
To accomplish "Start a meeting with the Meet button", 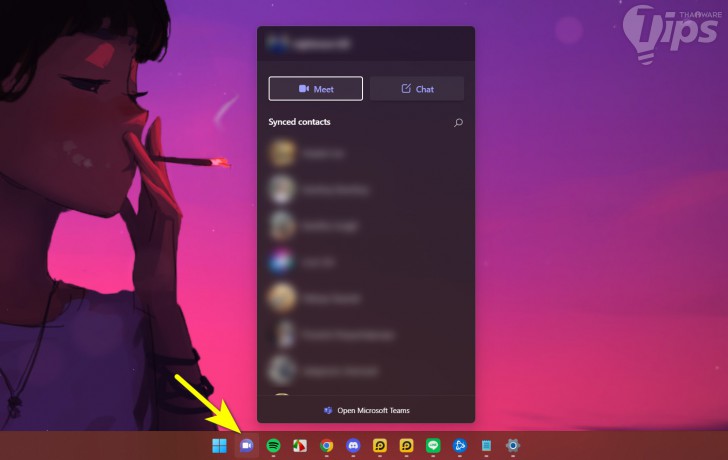I will pyautogui.click(x=316, y=89).
